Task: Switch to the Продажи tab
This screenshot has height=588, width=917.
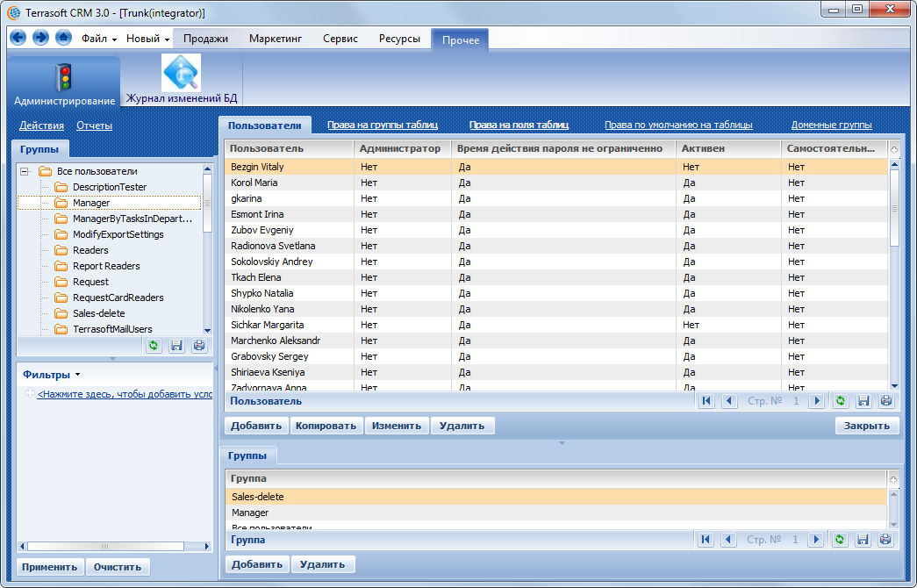Action: [205, 39]
